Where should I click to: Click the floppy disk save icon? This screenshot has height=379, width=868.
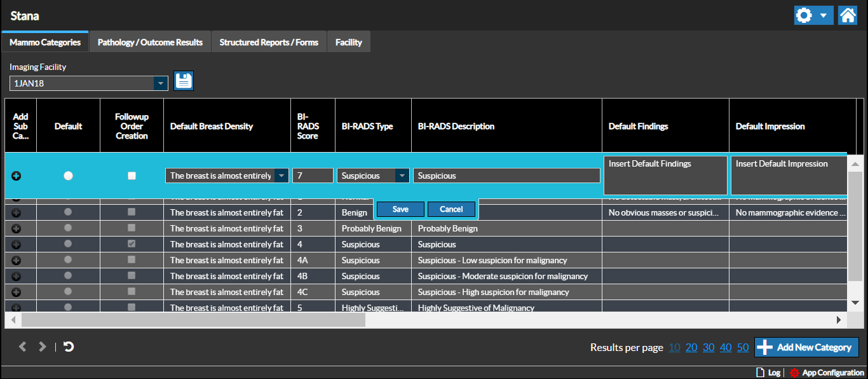[x=184, y=81]
